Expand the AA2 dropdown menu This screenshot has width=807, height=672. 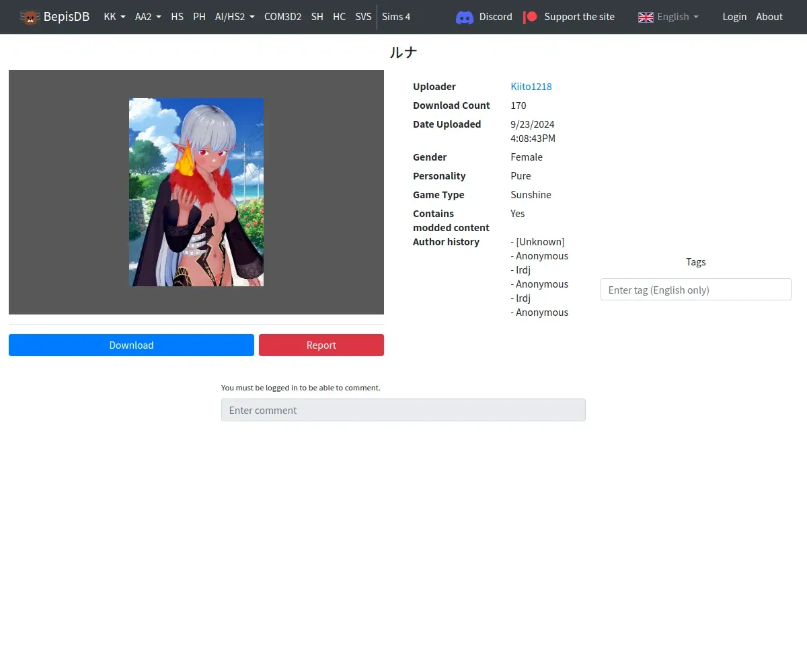pyautogui.click(x=148, y=17)
